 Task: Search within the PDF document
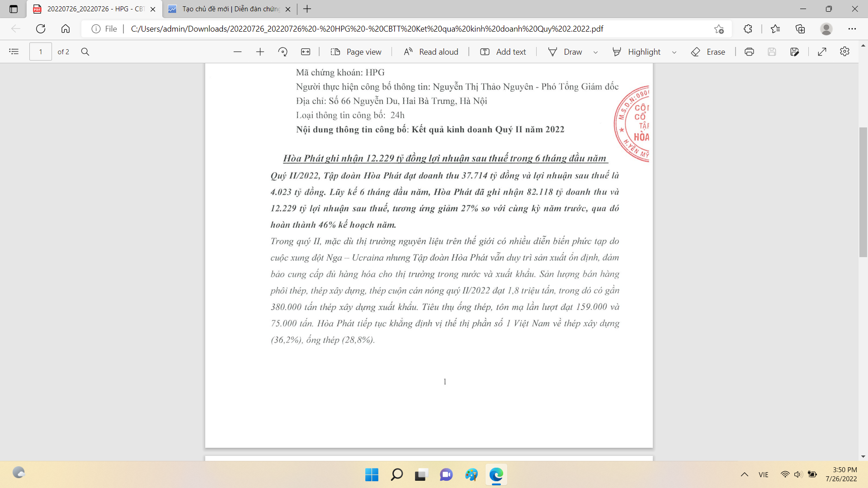(x=85, y=52)
